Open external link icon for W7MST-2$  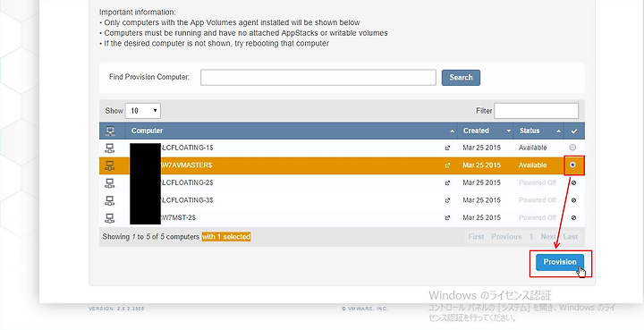click(x=448, y=218)
